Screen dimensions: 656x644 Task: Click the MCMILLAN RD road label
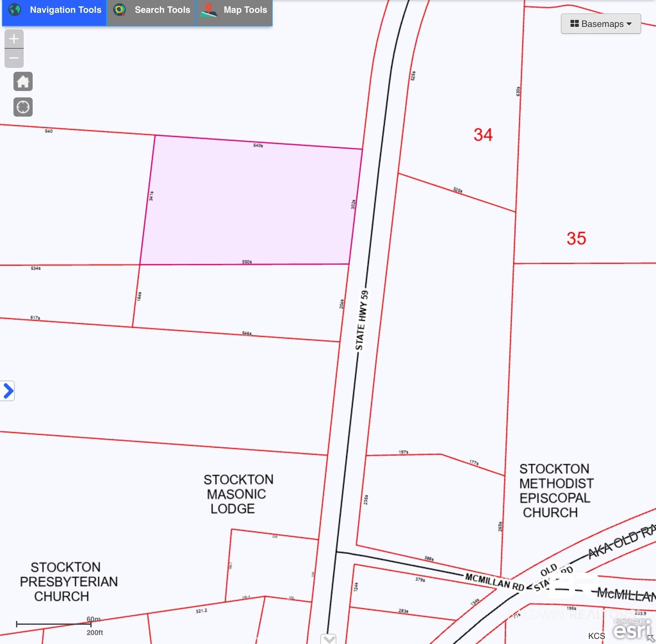click(x=494, y=582)
